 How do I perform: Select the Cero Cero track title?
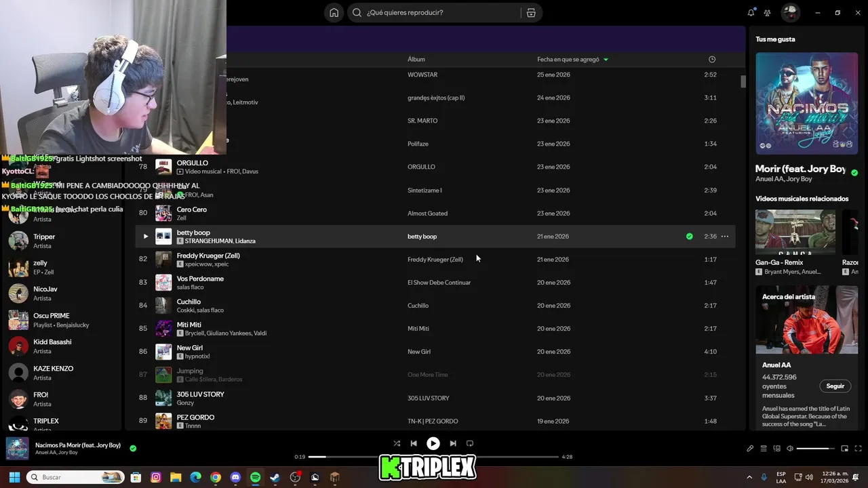coord(192,209)
